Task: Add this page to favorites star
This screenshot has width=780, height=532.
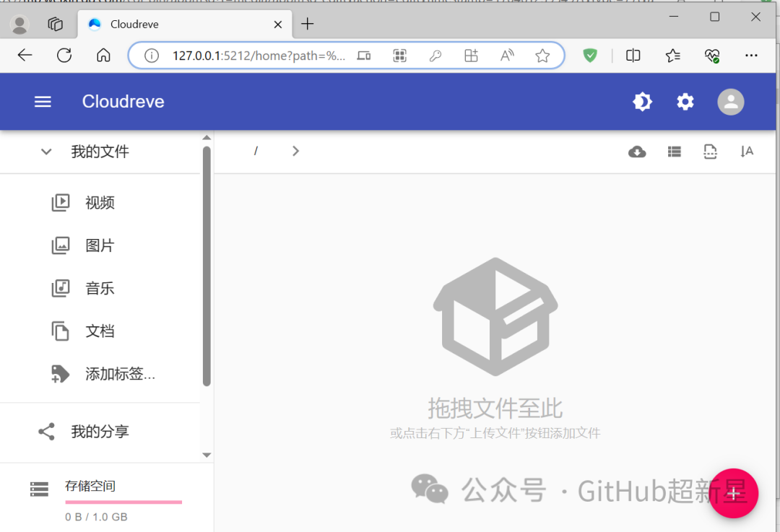Action: click(x=542, y=56)
